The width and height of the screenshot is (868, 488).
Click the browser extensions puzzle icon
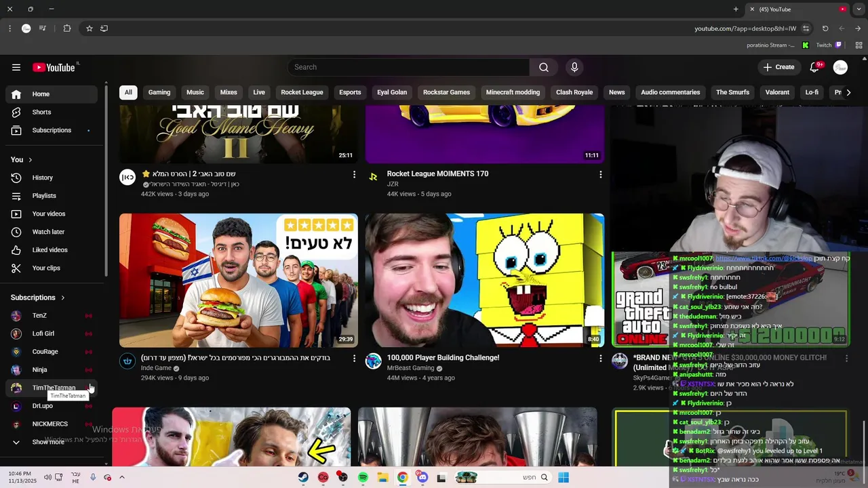(x=66, y=28)
